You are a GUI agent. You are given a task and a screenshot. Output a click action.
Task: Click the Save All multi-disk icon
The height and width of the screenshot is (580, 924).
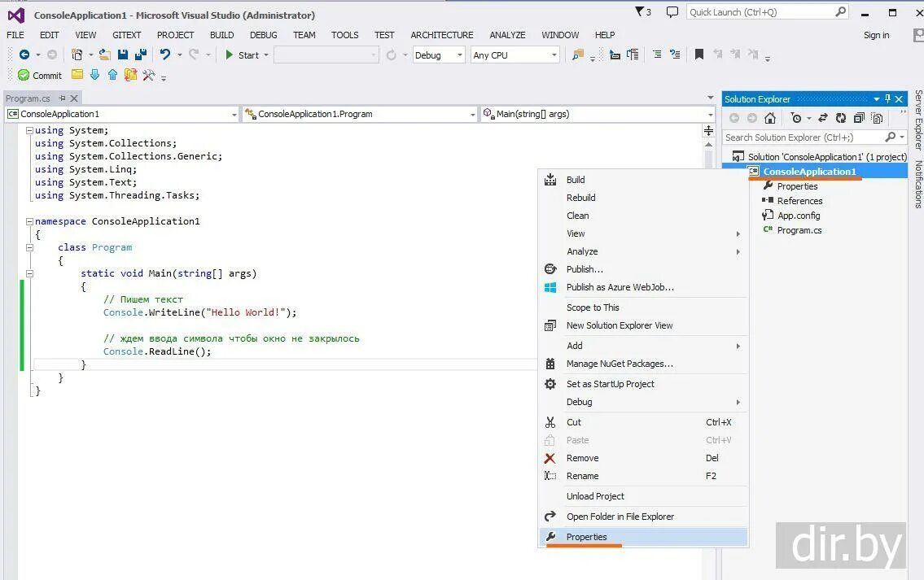point(140,55)
